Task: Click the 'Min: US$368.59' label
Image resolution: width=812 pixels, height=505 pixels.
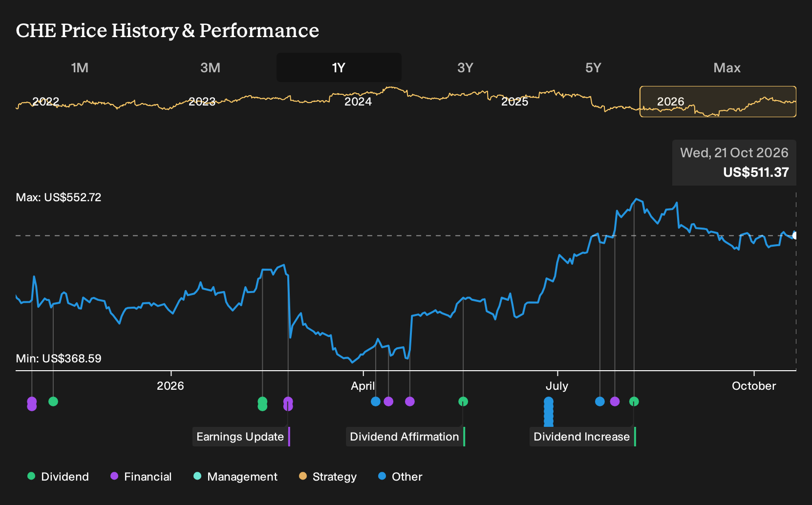Action: (x=59, y=358)
